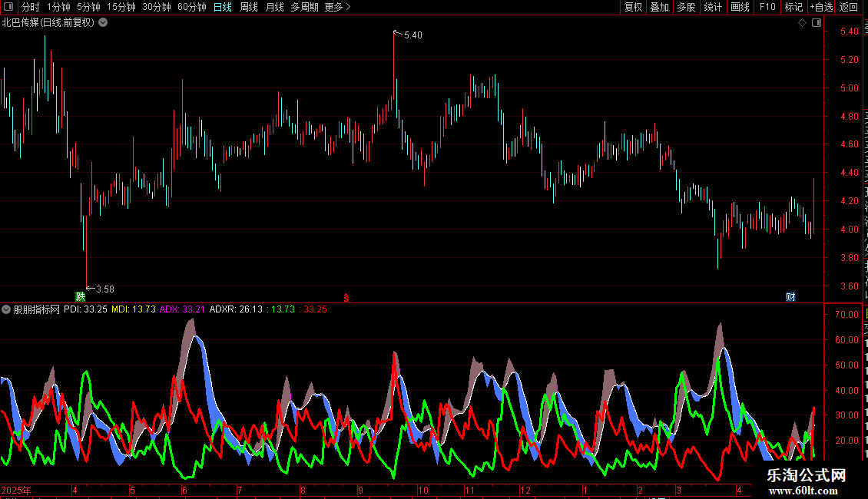868x499 pixels.
Task: Toggle the chart window layout icon
Action: (817, 23)
